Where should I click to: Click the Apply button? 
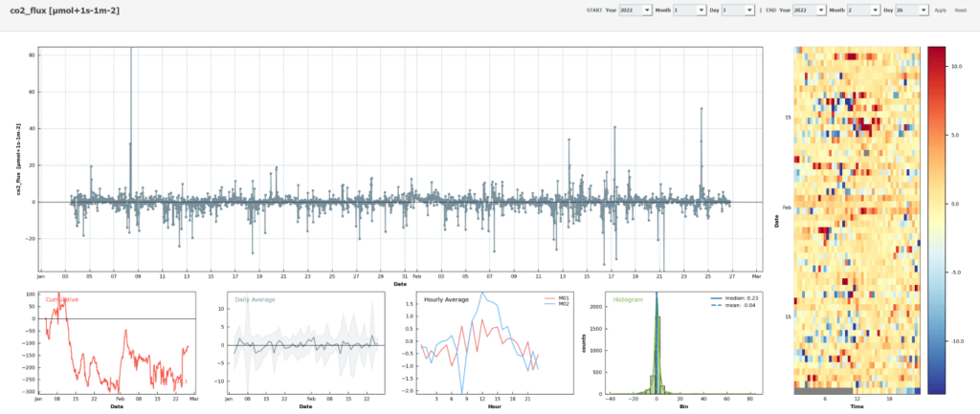click(x=940, y=11)
